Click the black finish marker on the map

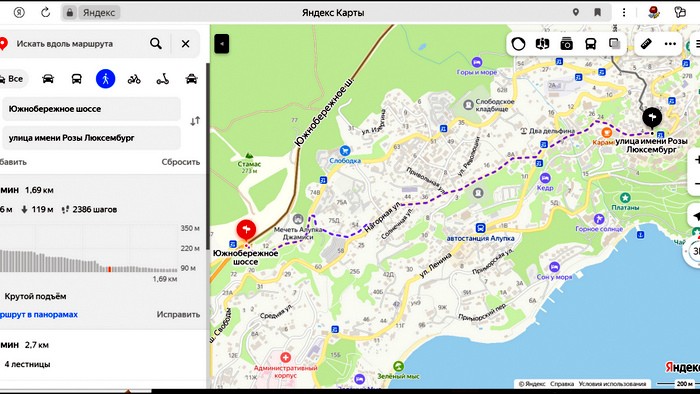652,118
